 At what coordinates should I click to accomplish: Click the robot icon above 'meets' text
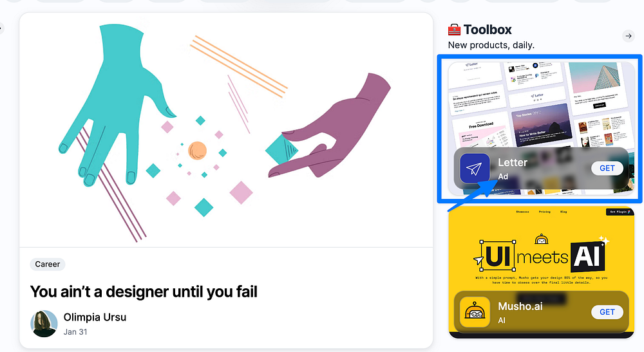[542, 239]
